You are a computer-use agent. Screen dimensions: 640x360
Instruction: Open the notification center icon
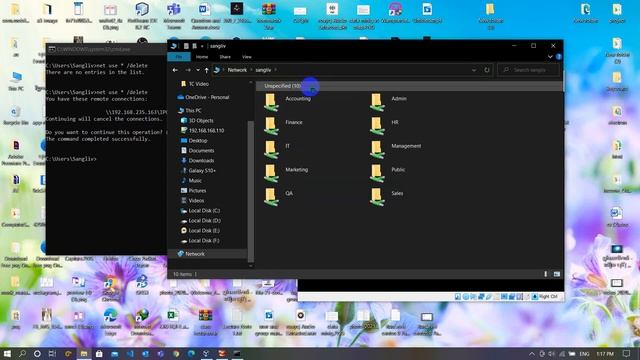coord(627,353)
